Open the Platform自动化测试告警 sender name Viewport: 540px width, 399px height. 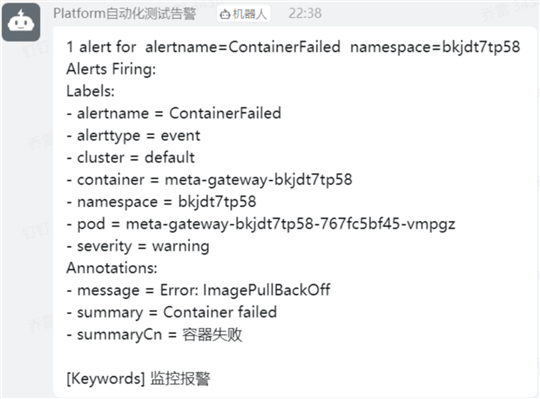pyautogui.click(x=125, y=14)
